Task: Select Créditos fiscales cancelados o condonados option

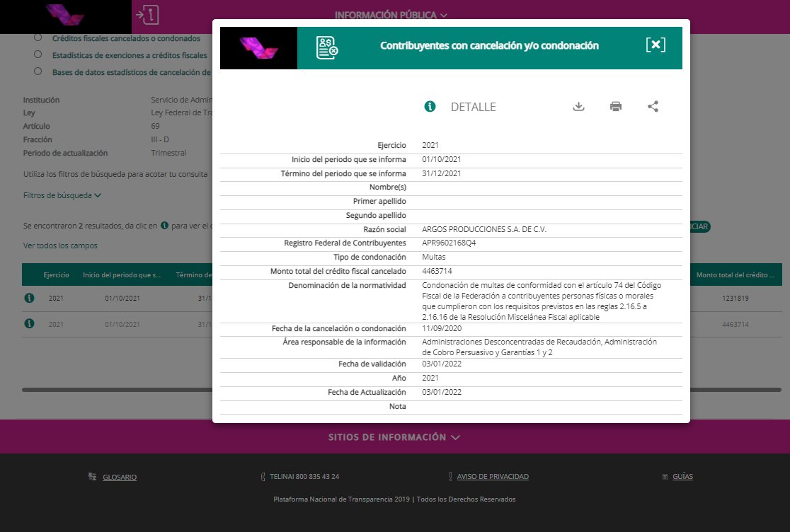Action: (x=38, y=37)
